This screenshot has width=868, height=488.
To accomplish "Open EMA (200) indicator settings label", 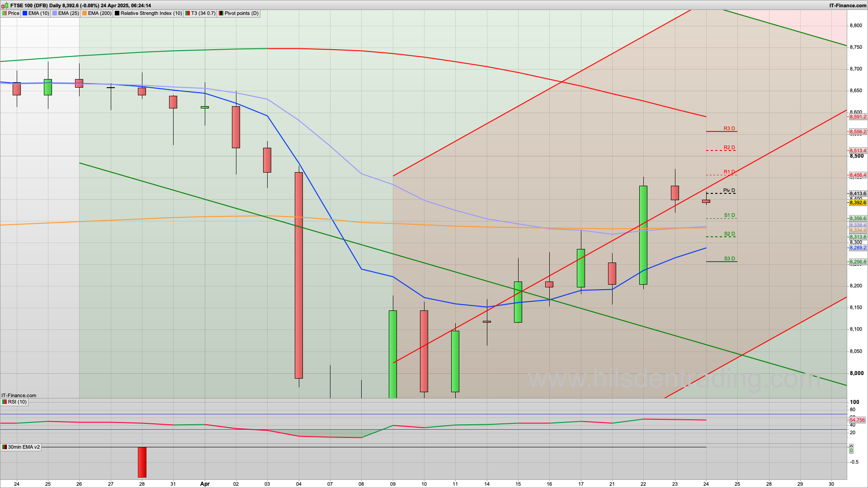I will [99, 14].
